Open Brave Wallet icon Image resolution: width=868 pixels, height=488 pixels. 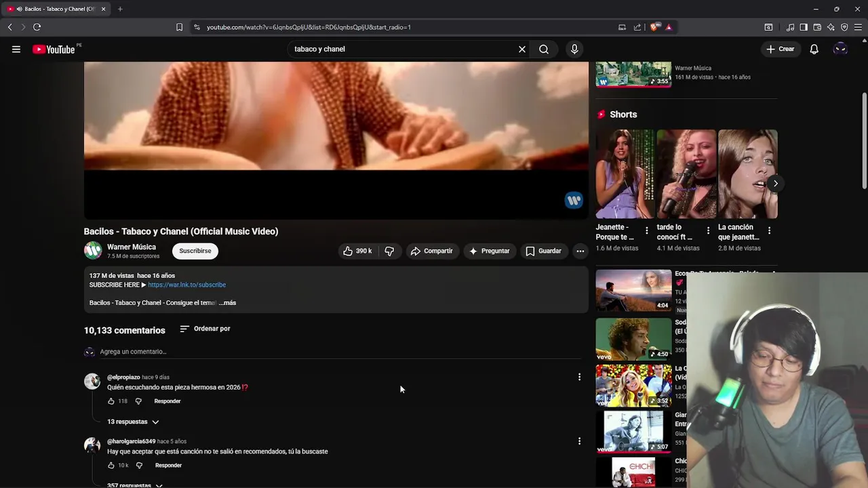coord(817,27)
